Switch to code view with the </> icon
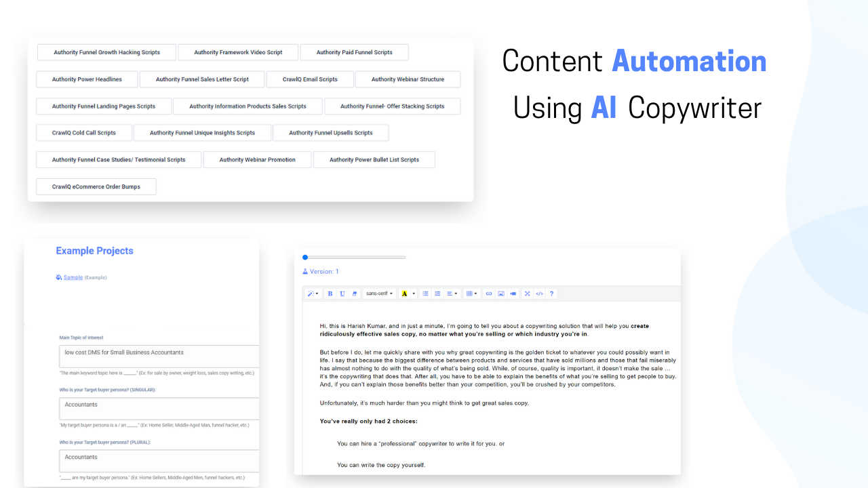The image size is (868, 488). tap(540, 293)
